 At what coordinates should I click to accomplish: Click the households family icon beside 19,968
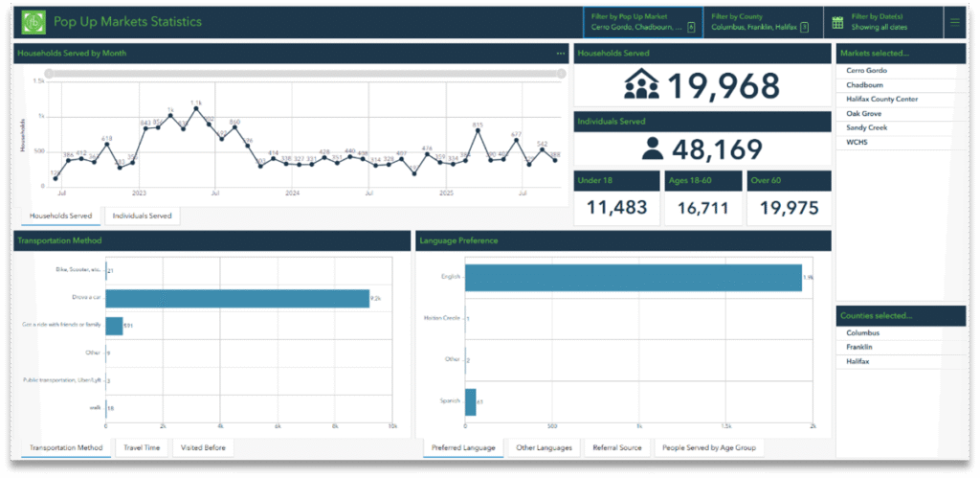tap(641, 86)
